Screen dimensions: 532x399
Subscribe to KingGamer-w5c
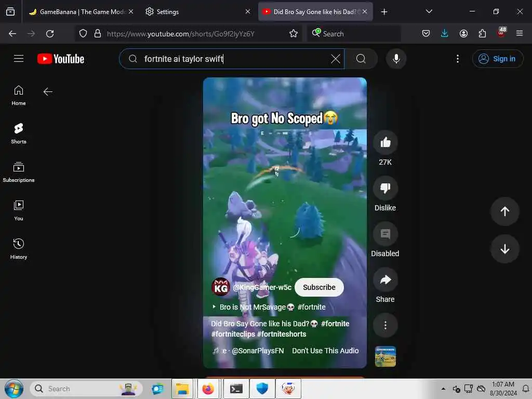pos(319,287)
